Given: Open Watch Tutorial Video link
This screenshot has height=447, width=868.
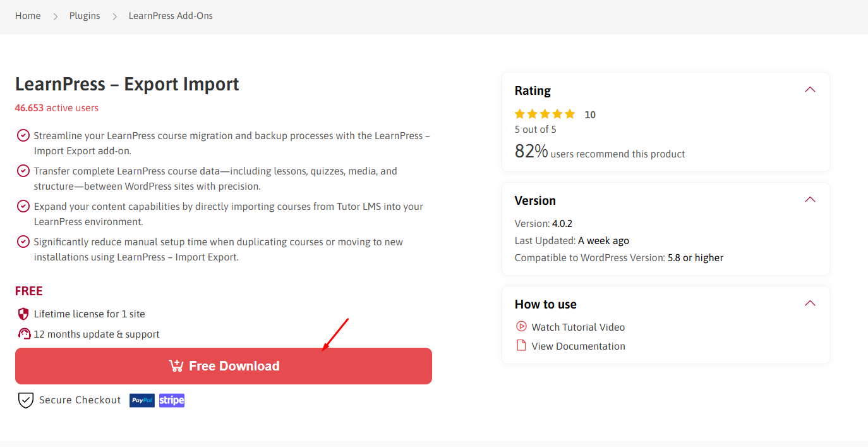Looking at the screenshot, I should pos(578,327).
